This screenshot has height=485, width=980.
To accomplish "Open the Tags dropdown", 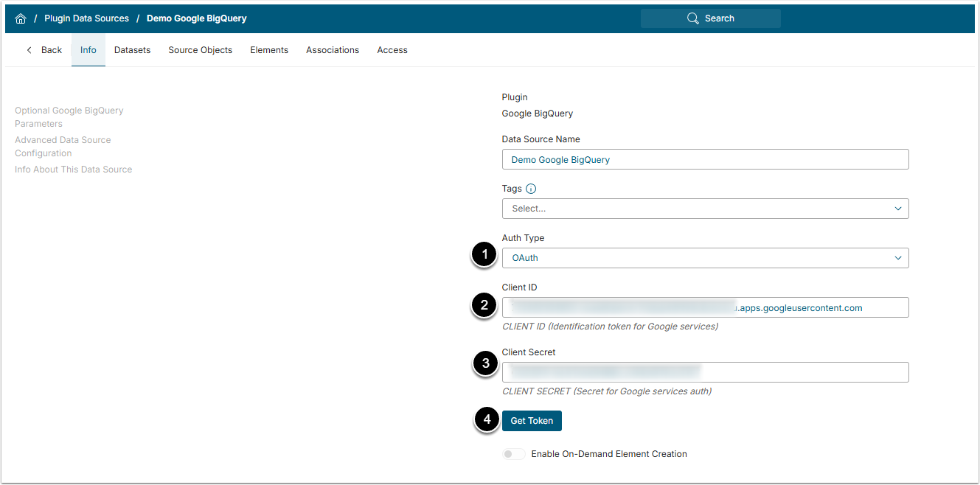I will coord(705,209).
